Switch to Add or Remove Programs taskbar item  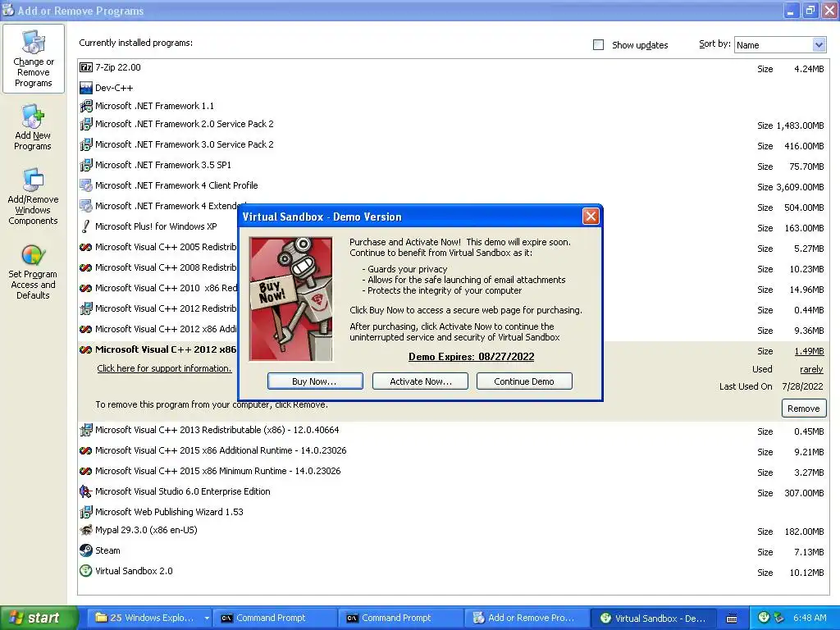[x=526, y=619]
